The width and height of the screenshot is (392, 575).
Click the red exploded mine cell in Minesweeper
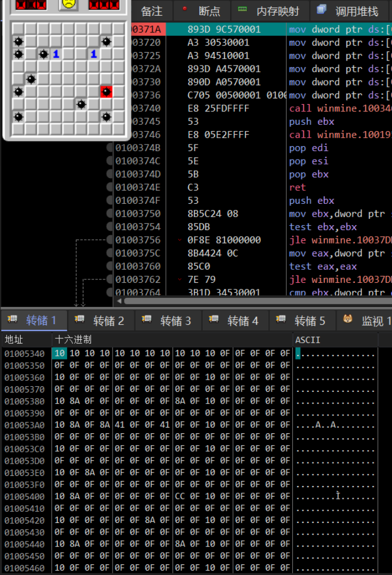tap(106, 92)
